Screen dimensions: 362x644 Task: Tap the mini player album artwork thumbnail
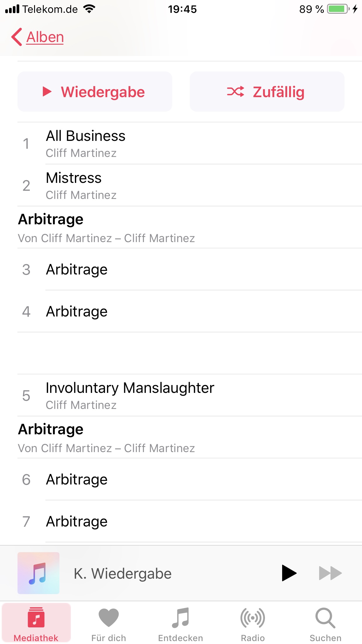(x=38, y=573)
